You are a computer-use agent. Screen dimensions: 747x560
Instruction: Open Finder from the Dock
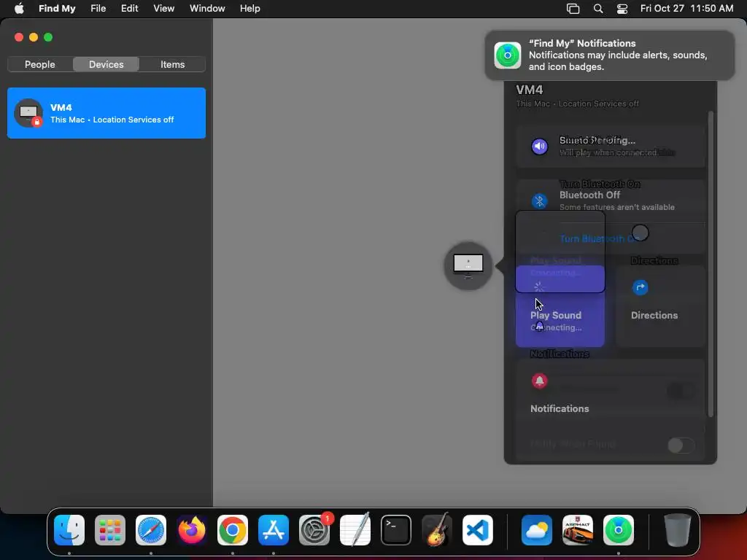(69, 530)
